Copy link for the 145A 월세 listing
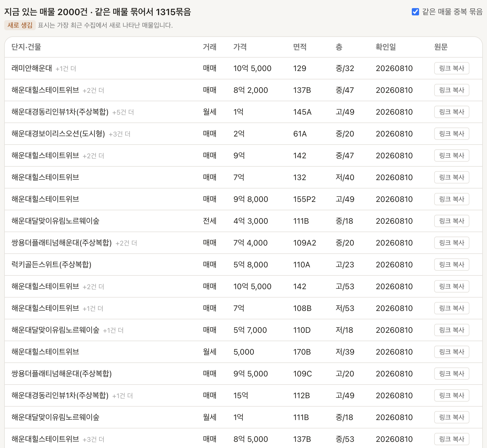487x448 pixels. pos(451,112)
